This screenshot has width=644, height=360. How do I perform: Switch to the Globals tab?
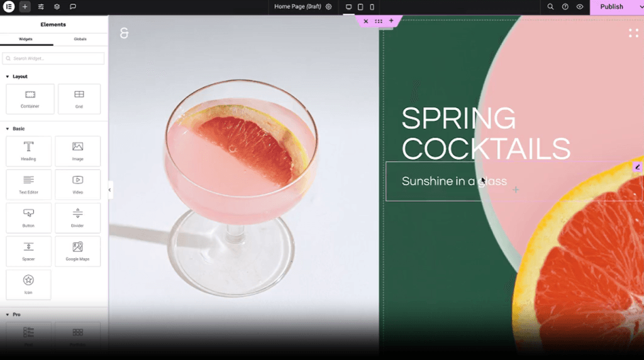80,39
